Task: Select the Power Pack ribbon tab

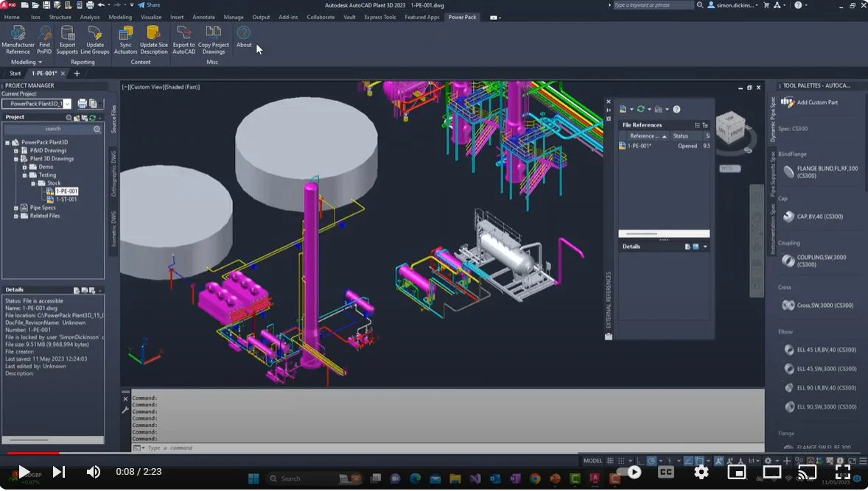Action: click(x=462, y=17)
